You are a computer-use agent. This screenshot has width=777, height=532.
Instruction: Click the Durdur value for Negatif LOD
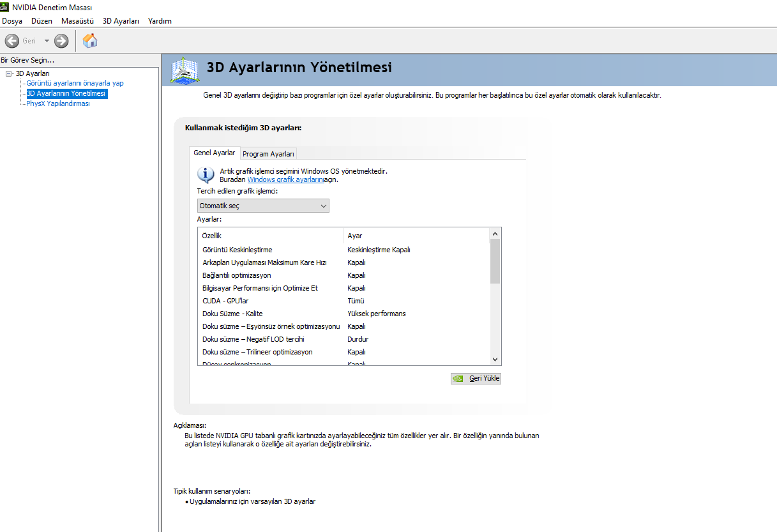(x=358, y=339)
